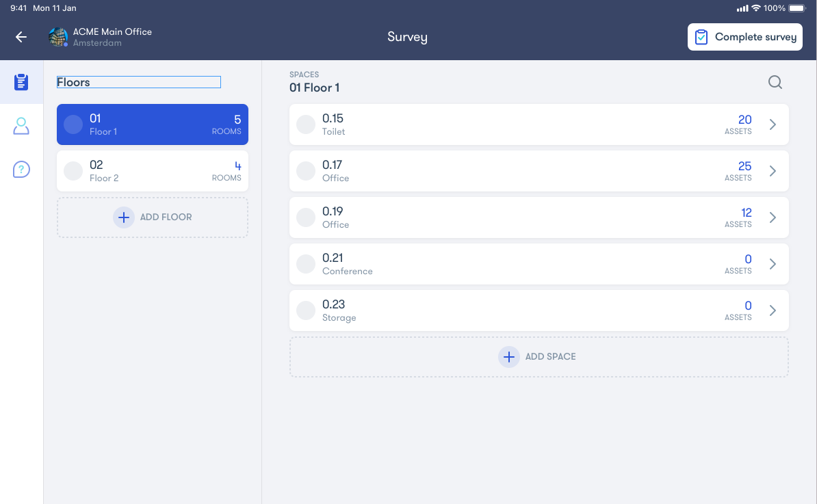Open the user profile sidebar icon
Image resolution: width=817 pixels, height=504 pixels.
[21, 126]
